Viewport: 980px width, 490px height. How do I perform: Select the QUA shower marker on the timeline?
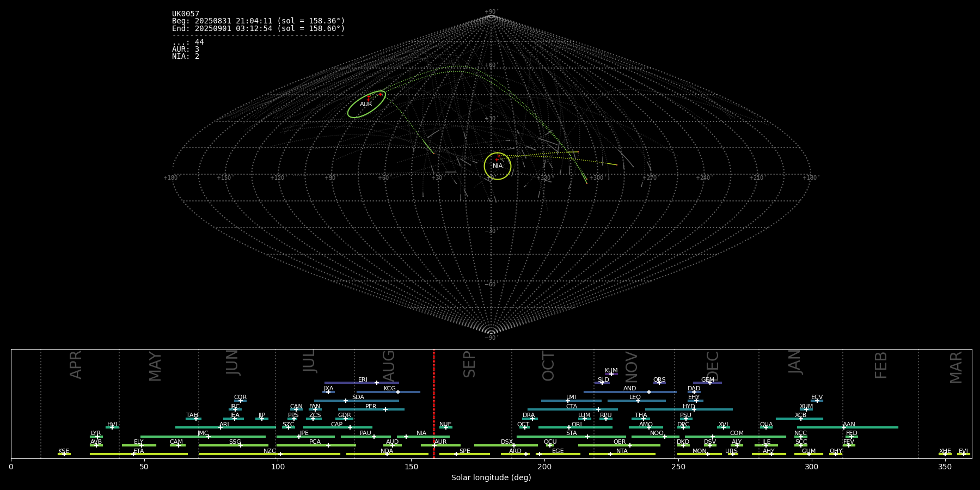(x=766, y=427)
